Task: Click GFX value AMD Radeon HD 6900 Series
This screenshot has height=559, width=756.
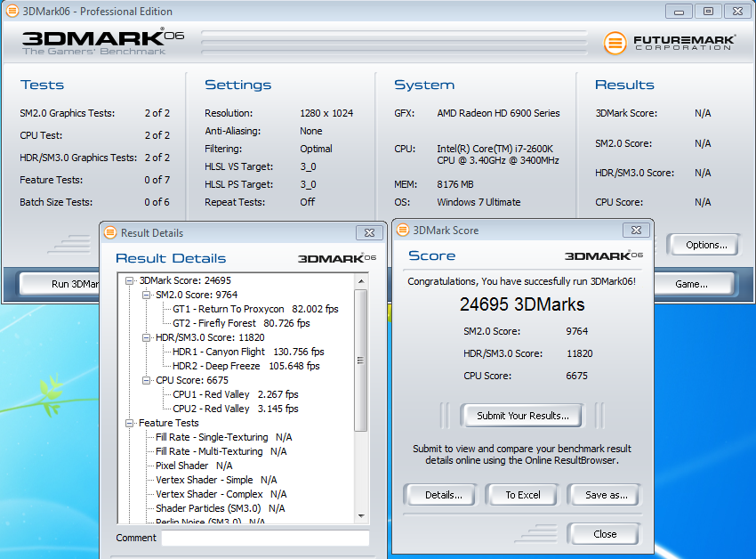Action: (x=499, y=113)
